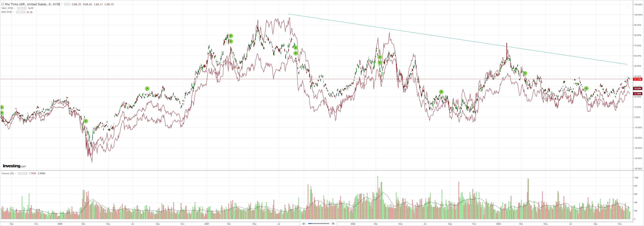This screenshot has width=644, height=226.
Task: Open the VALE, NYSE dropdown arrow
Action: coord(15,8)
